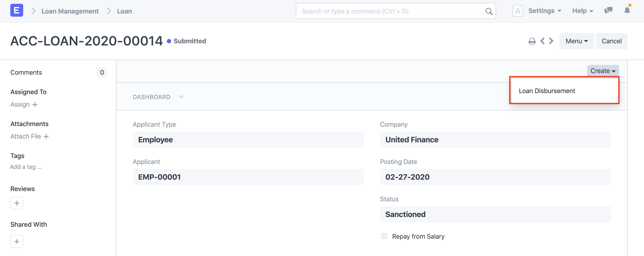Viewport: 644px width, 256px height.
Task: Open the notifications bell
Action: coord(627,11)
